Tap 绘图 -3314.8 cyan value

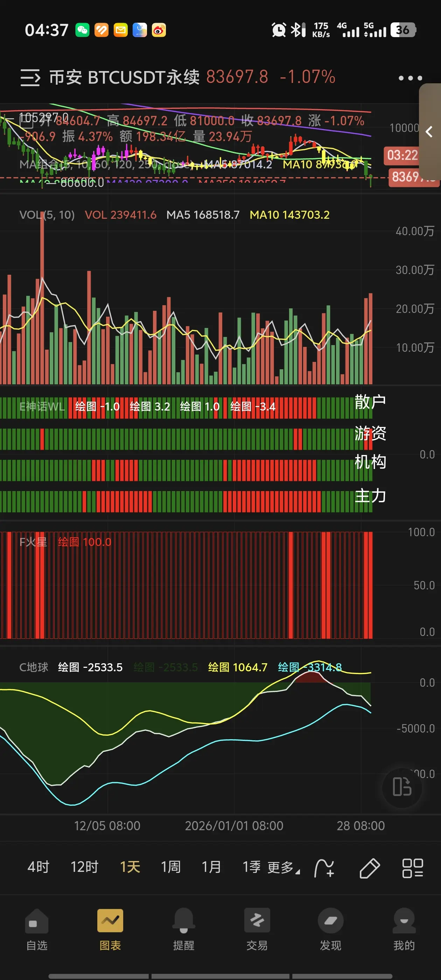point(310,667)
